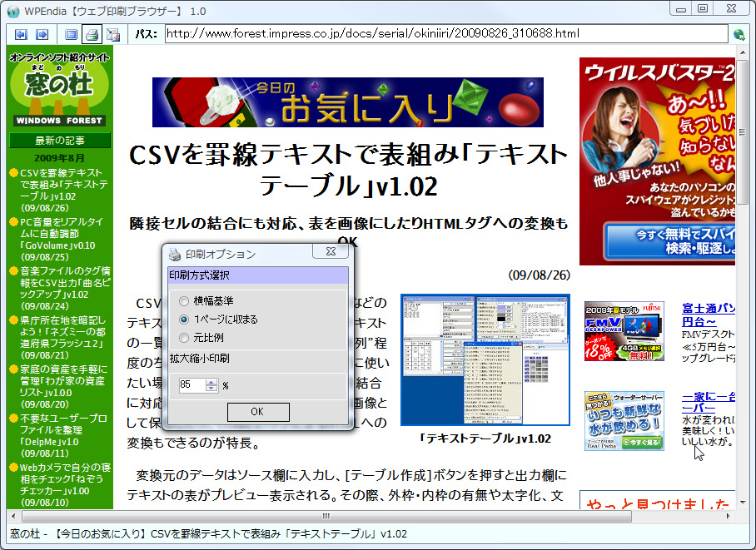Click the image capture toolbar icon
Image resolution: width=756 pixels, height=550 pixels.
(x=113, y=34)
